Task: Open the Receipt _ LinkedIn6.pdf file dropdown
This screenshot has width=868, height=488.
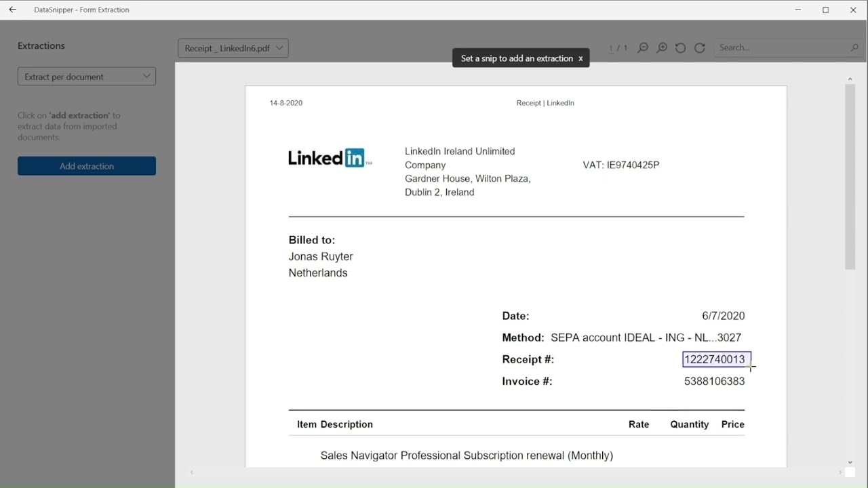Action: click(x=233, y=48)
